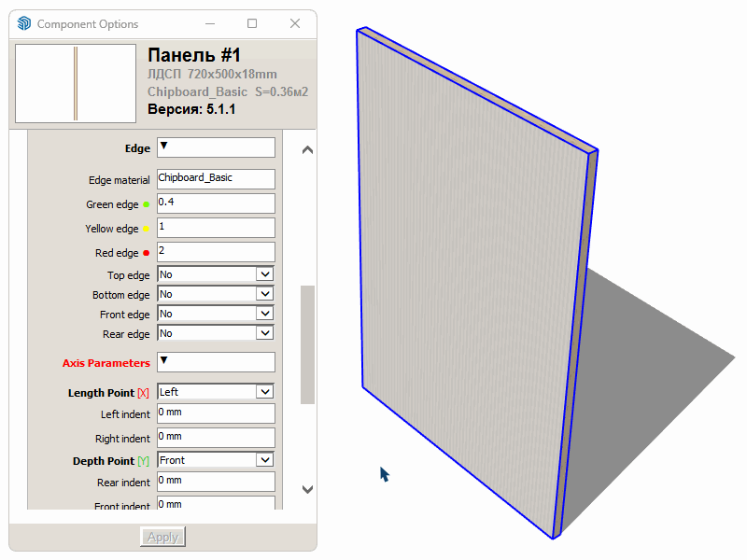Viewport: 747px width, 560px height.
Task: Collapse the Axis Parameters section triangle
Action: tap(165, 362)
